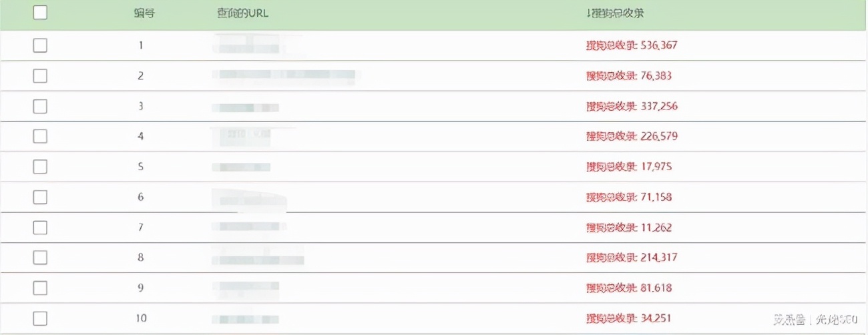Click the 搜狗总收录 337,256 result
Image resolution: width=868 pixels, height=335 pixels.
pos(632,106)
